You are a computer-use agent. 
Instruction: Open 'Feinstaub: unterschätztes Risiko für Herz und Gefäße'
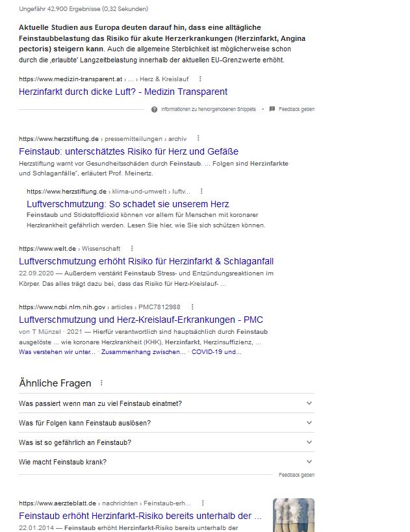pyautogui.click(x=129, y=151)
